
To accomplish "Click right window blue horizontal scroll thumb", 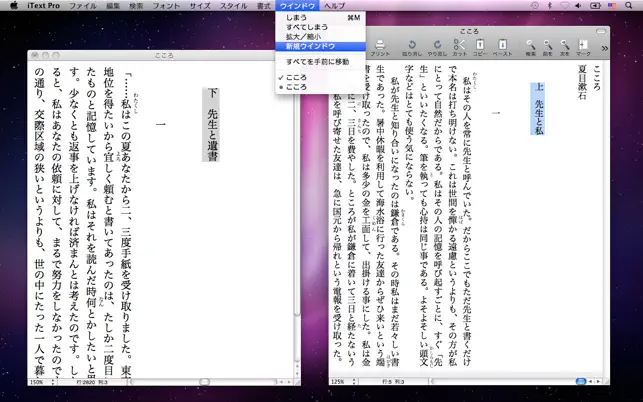I will pos(581,381).
